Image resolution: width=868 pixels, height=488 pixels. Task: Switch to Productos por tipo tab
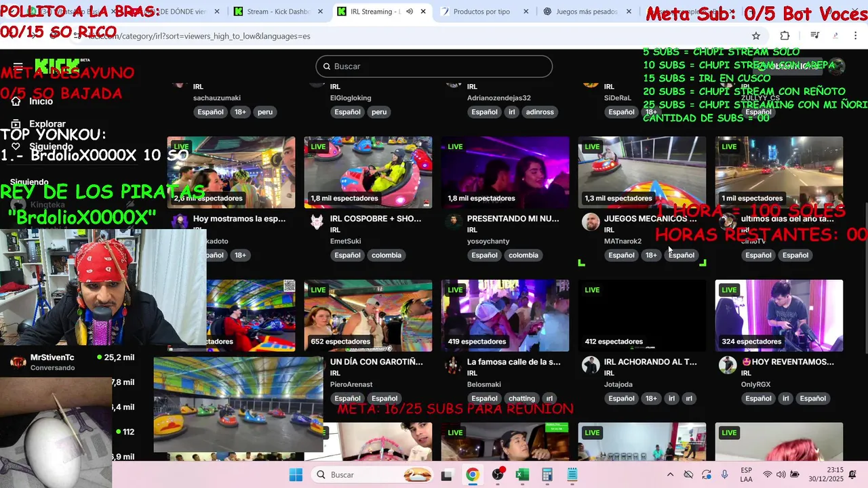pos(481,12)
